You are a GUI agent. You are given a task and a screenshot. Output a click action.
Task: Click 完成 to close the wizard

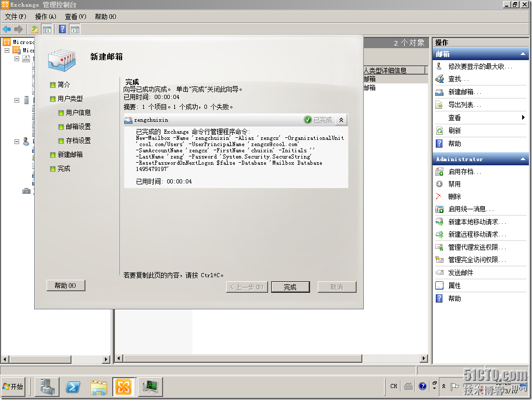tap(290, 287)
